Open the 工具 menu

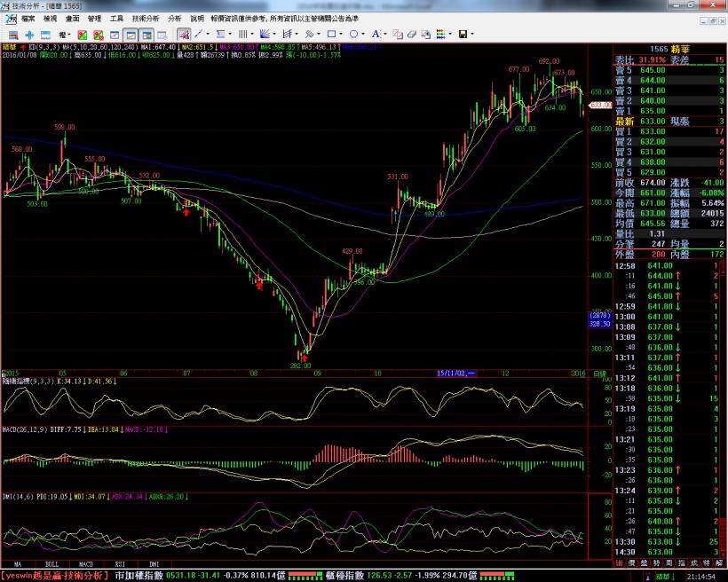(117, 18)
